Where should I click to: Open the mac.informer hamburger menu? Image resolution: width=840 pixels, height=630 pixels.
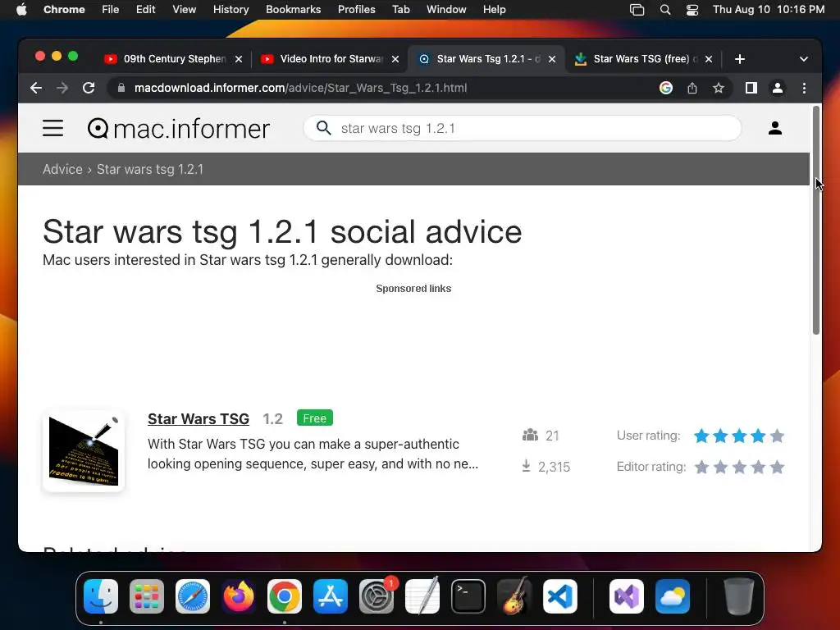point(53,128)
